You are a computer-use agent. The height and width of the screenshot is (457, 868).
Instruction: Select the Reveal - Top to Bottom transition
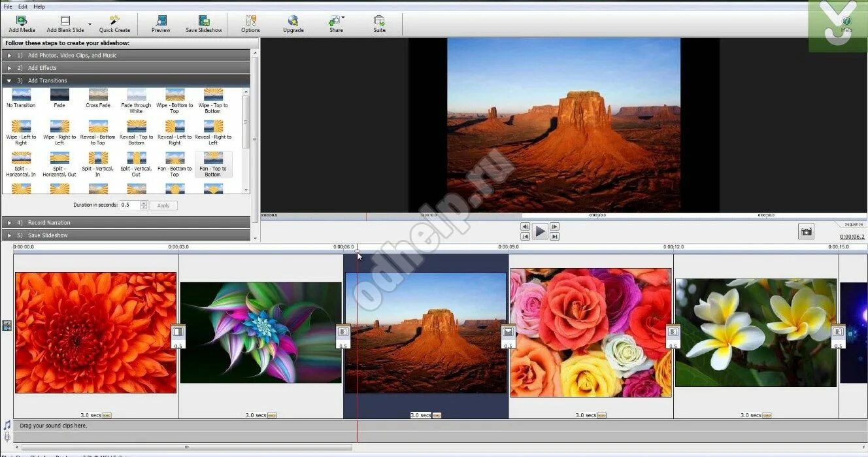(x=136, y=133)
